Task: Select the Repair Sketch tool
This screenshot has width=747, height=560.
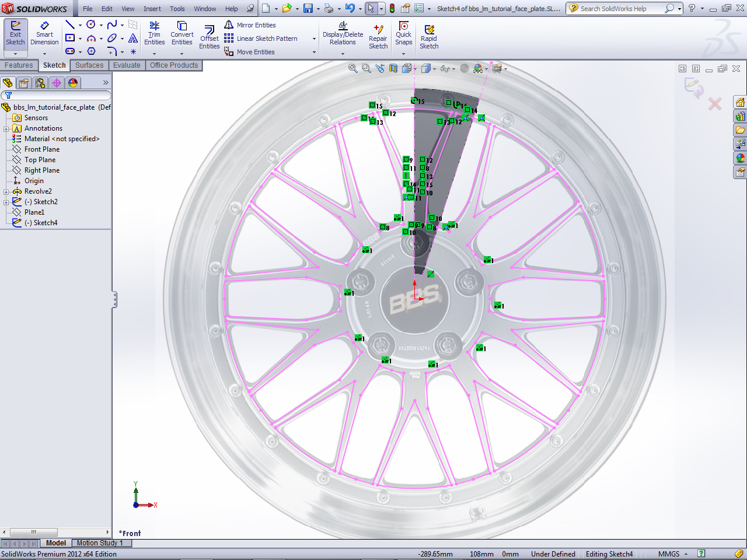Action: [x=378, y=35]
